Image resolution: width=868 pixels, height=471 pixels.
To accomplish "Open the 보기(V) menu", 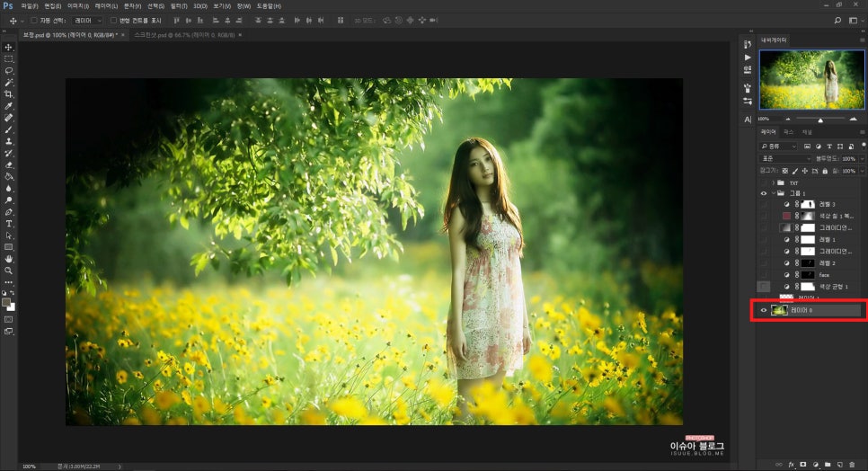I will [222, 6].
